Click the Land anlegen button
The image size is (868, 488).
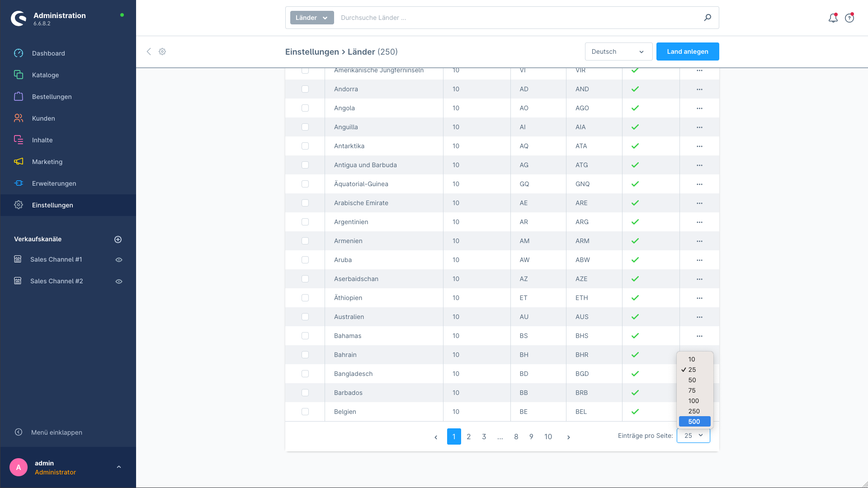[688, 52]
